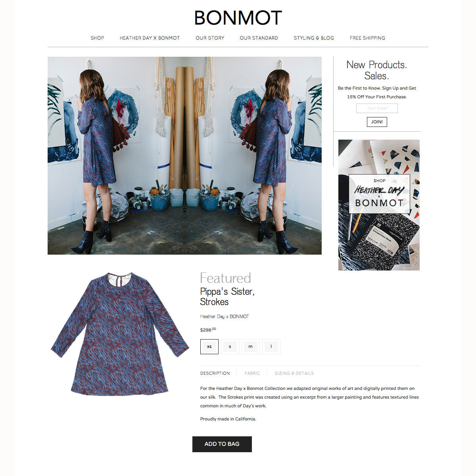Visit the STYLING & BLOG section
476x476 pixels.
[x=314, y=38]
